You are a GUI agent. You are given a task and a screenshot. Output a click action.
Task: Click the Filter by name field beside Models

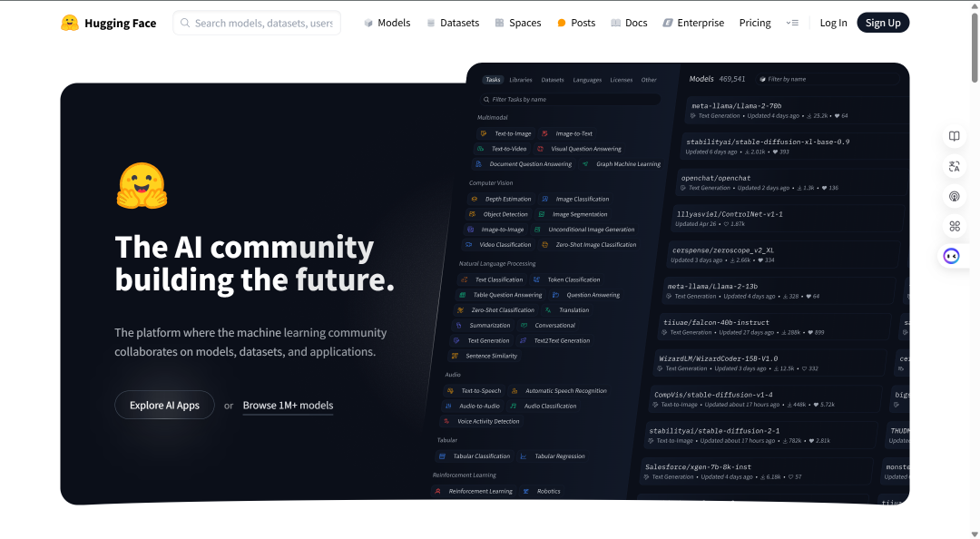pos(827,80)
